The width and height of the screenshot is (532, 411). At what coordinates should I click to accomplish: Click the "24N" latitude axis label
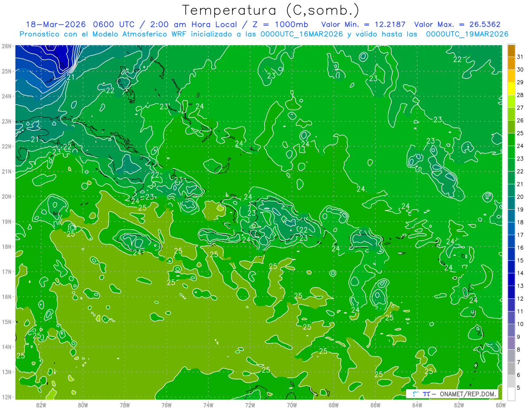pos(7,96)
